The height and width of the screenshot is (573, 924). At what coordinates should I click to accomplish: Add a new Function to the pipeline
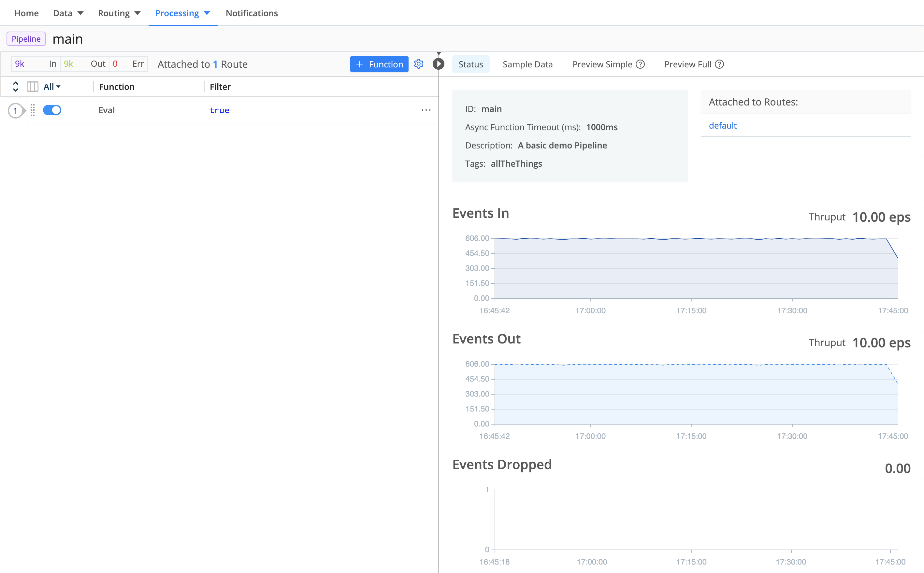[x=379, y=64]
